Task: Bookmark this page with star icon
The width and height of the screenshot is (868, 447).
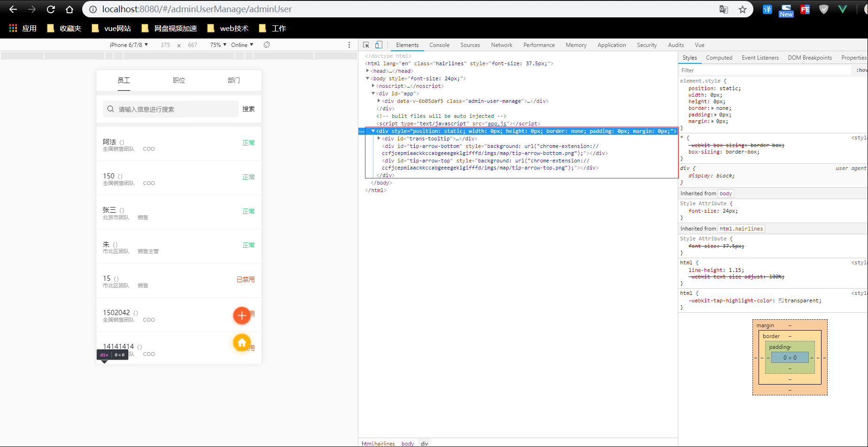Action: point(742,9)
